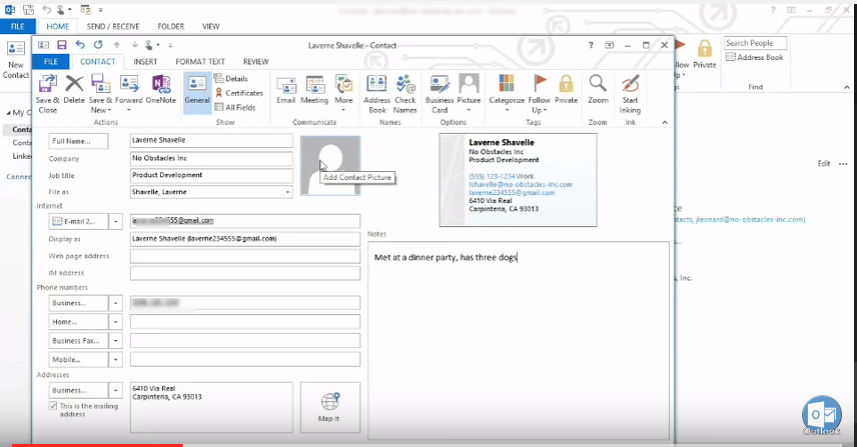Open the File as dropdown
857x447 pixels.
(287, 192)
